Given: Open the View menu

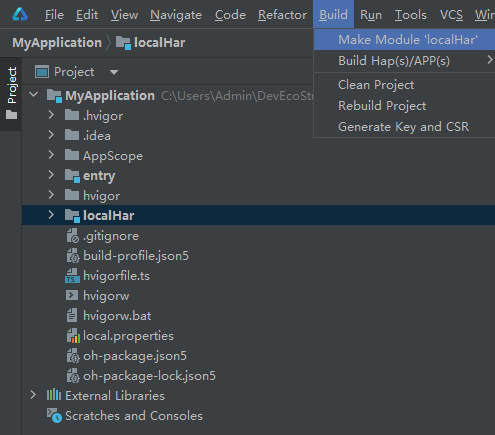Looking at the screenshot, I should [124, 15].
